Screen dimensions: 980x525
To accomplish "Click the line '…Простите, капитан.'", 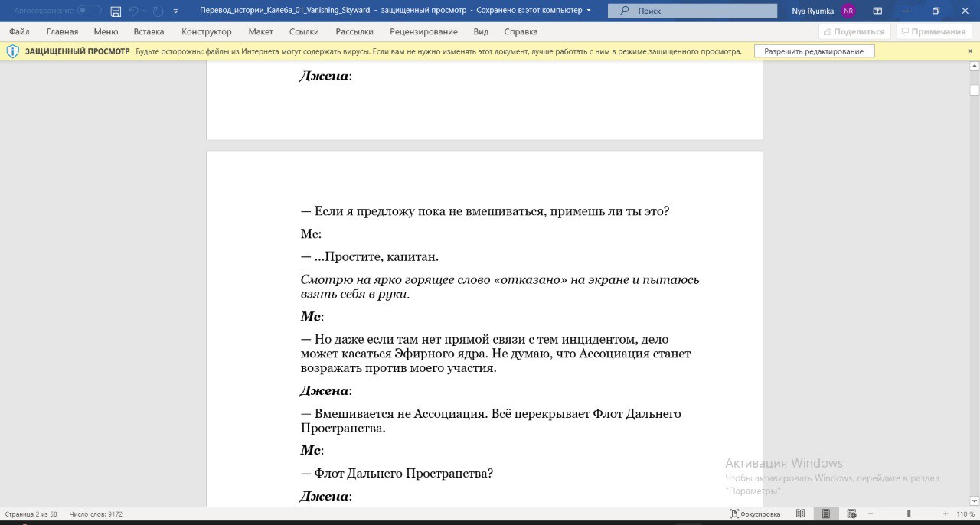I will [370, 256].
